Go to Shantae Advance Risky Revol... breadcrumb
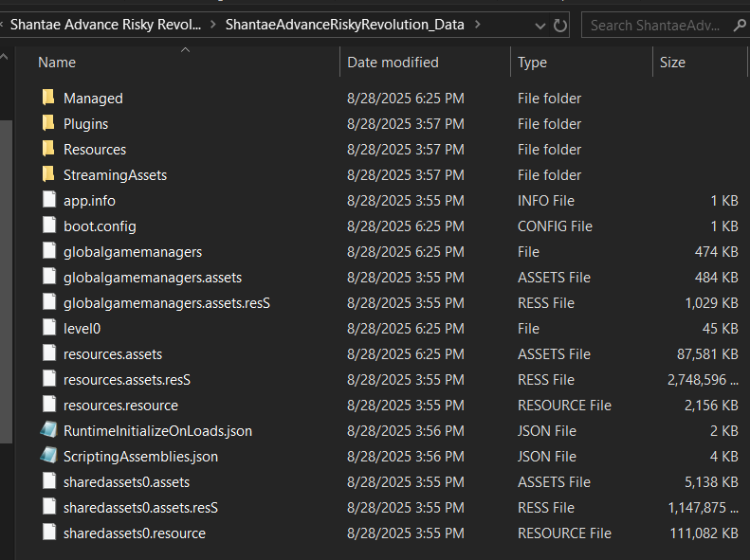Image resolution: width=750 pixels, height=560 pixels. pos(105,25)
